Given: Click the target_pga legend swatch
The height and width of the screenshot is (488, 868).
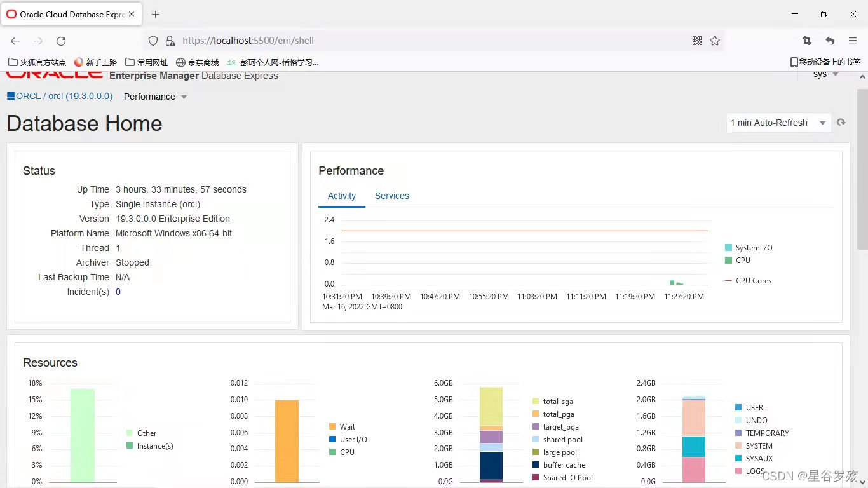Looking at the screenshot, I should click(x=536, y=427).
